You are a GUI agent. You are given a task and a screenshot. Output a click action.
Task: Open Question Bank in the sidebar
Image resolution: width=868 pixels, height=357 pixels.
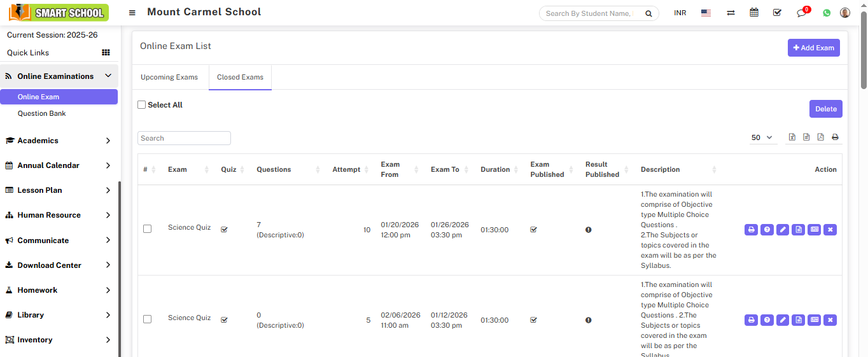click(42, 113)
